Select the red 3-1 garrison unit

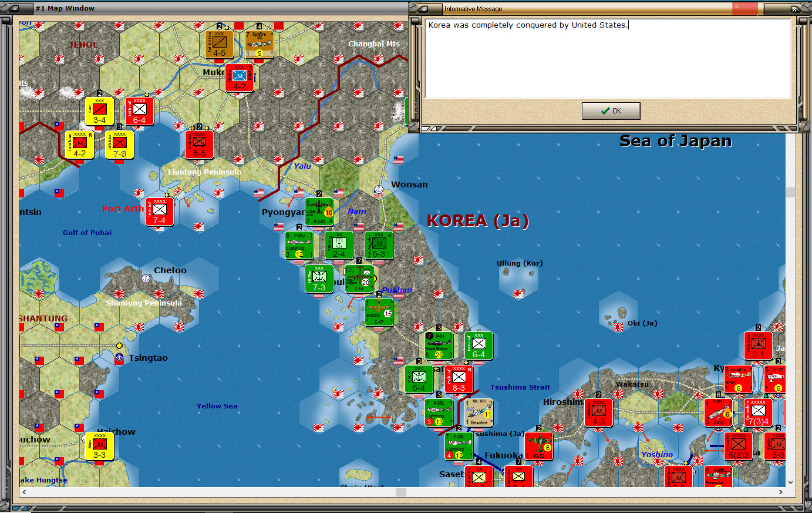tap(759, 346)
